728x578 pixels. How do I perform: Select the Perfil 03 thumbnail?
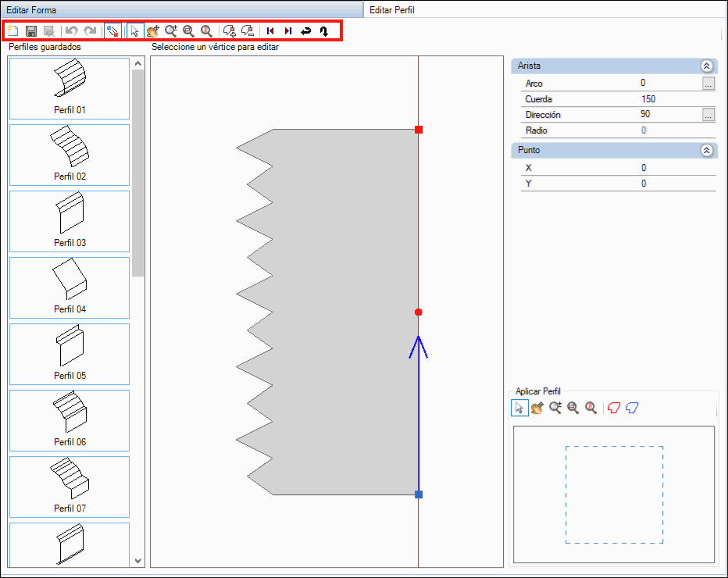[x=70, y=221]
